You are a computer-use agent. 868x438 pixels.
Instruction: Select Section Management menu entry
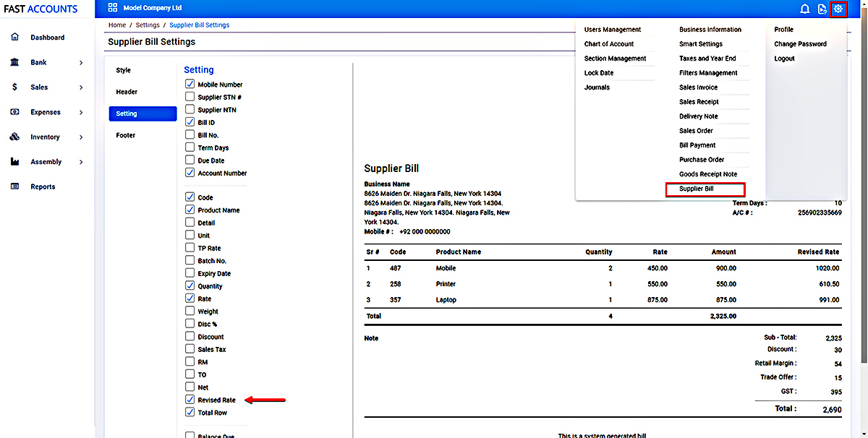tap(616, 59)
